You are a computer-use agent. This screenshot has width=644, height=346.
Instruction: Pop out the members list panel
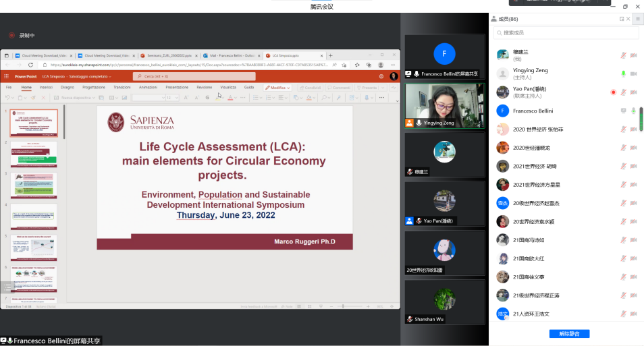tap(622, 19)
